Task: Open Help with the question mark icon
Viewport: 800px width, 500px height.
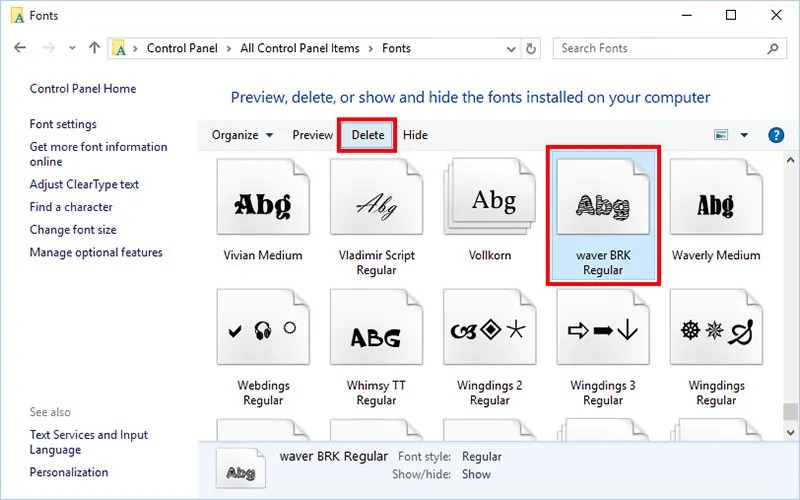Action: (x=776, y=135)
